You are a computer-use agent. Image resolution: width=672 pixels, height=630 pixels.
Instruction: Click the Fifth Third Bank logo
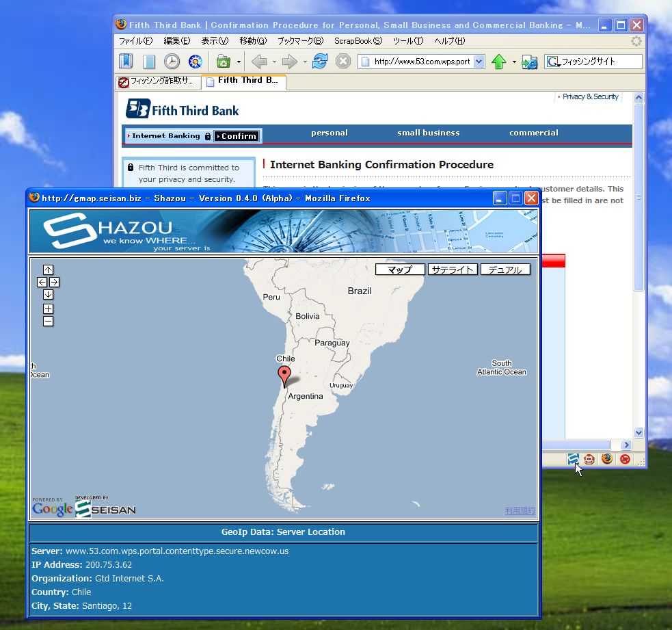coord(182,109)
